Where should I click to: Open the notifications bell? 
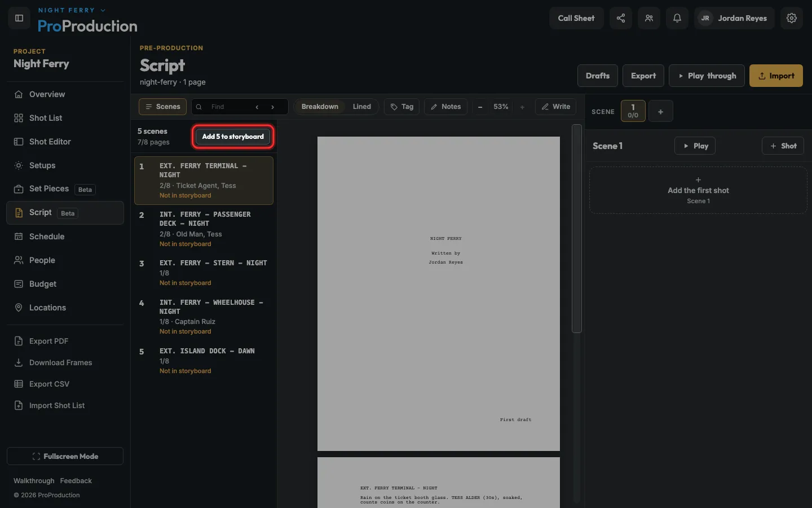(677, 18)
